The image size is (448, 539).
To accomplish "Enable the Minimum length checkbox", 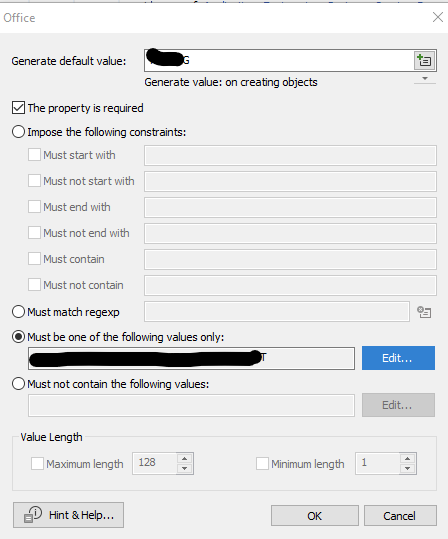I will (x=262, y=463).
